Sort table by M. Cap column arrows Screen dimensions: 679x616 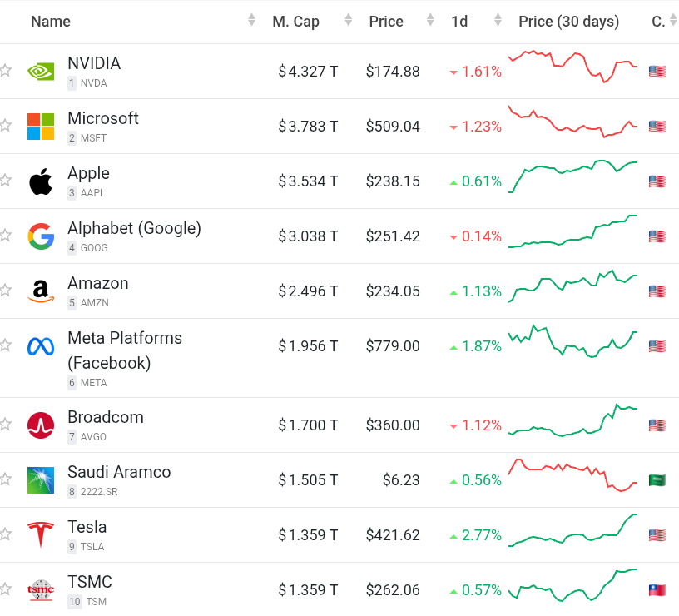coord(341,21)
